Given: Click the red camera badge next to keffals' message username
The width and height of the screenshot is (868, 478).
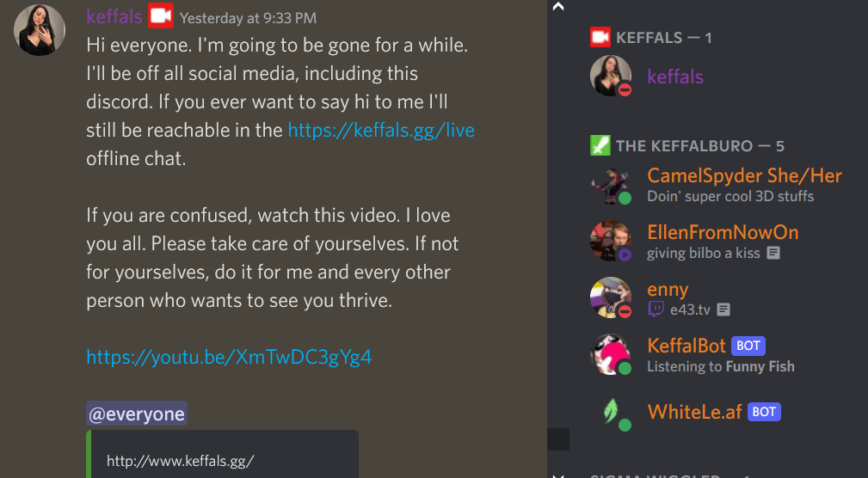Looking at the screenshot, I should (161, 16).
